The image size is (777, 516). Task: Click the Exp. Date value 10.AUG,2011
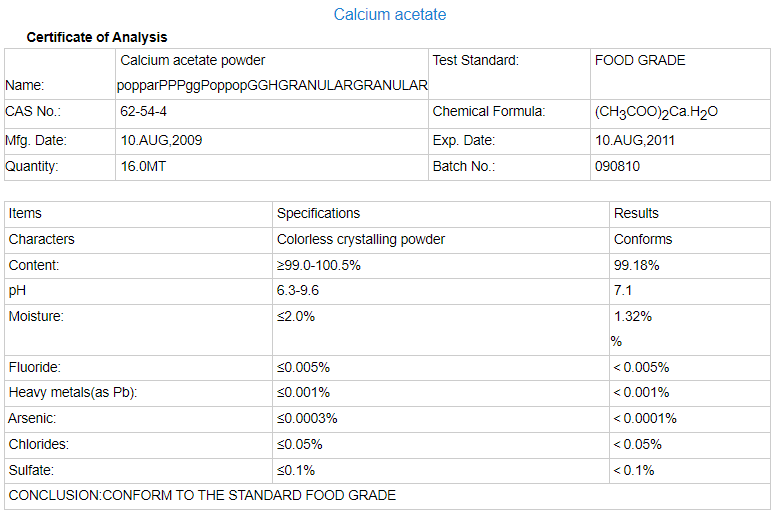tap(635, 140)
